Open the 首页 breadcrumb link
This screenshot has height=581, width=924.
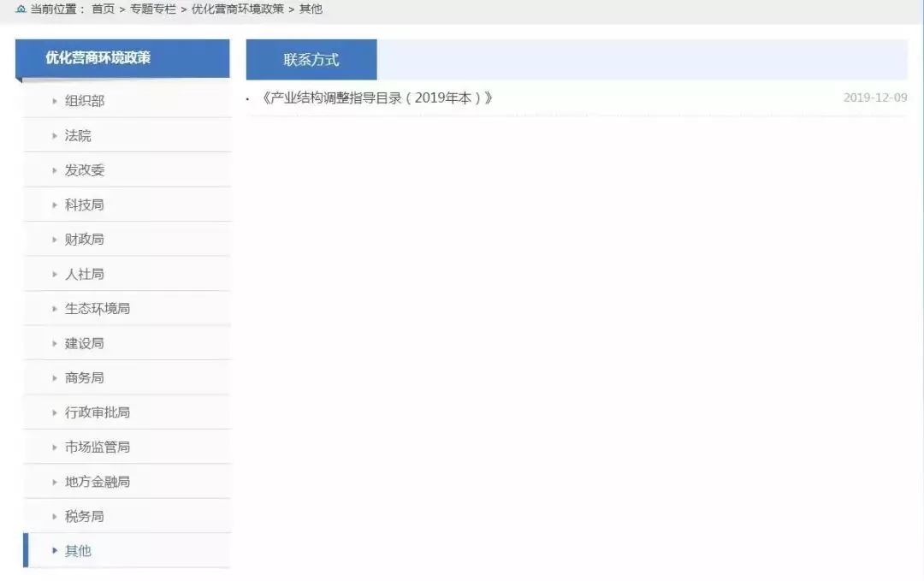(x=103, y=9)
